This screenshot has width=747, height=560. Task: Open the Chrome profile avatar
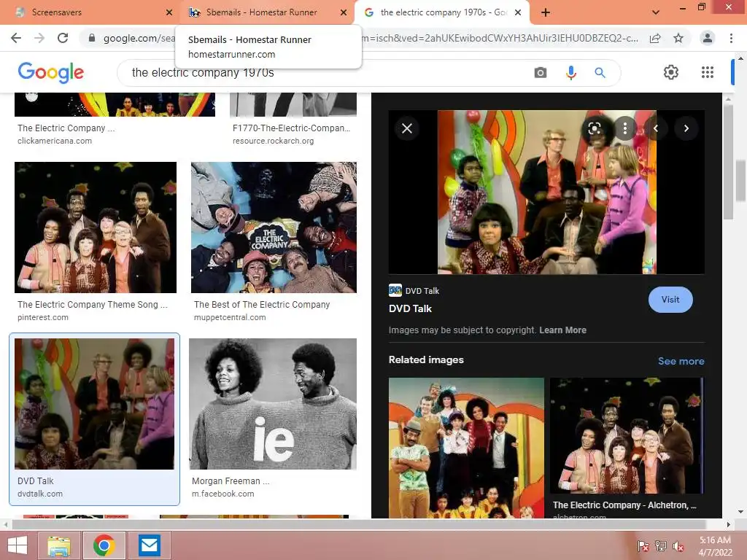708,38
